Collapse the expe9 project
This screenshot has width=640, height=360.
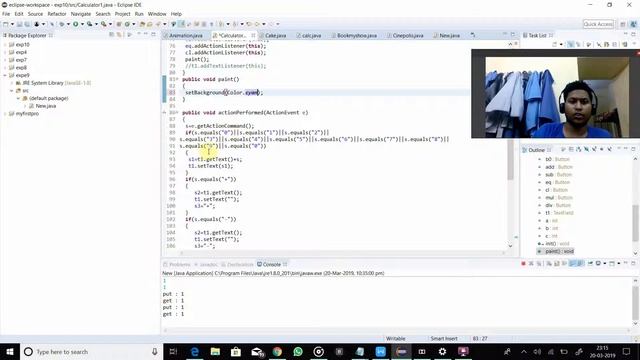coord(5,75)
